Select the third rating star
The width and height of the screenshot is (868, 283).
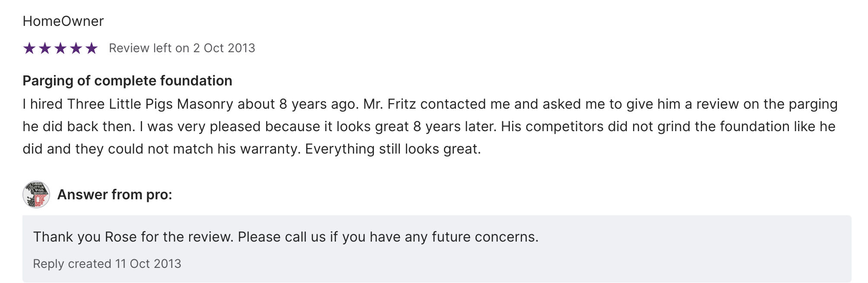point(60,48)
